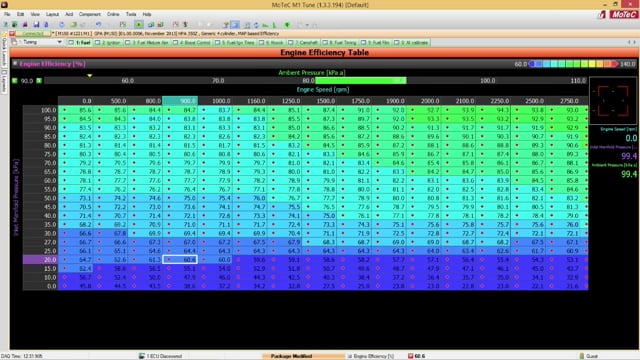Viewport: 640px width, 360px height.
Task: Click the Connected status button
Action: pyautogui.click(x=33, y=33)
